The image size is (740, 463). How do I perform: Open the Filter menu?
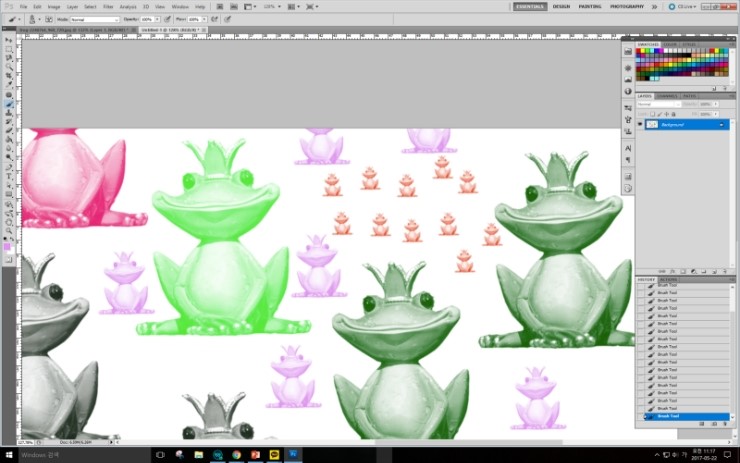pos(107,6)
